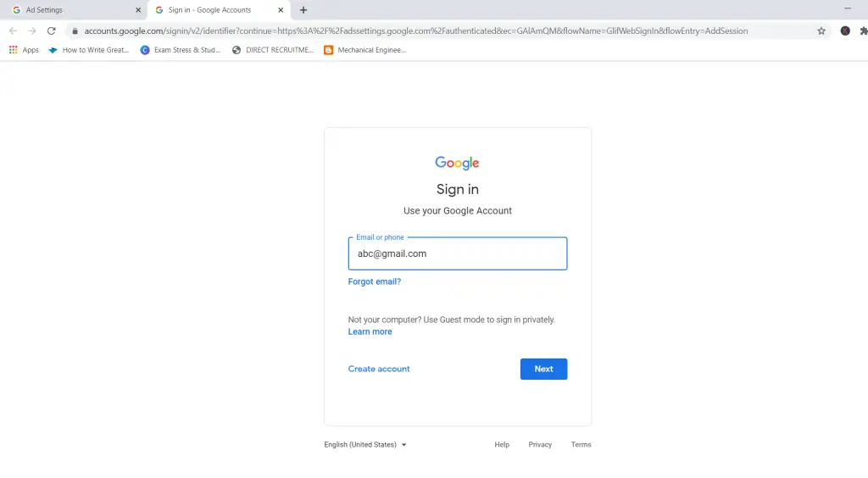This screenshot has width=868, height=478.
Task: Expand the English (United States) language dropdown
Action: [x=365, y=445]
